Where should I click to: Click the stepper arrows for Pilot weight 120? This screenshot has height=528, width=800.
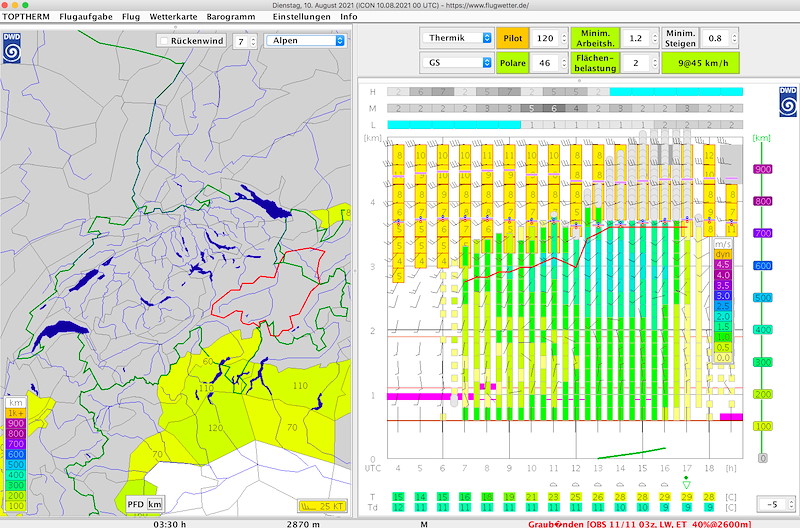[564, 38]
